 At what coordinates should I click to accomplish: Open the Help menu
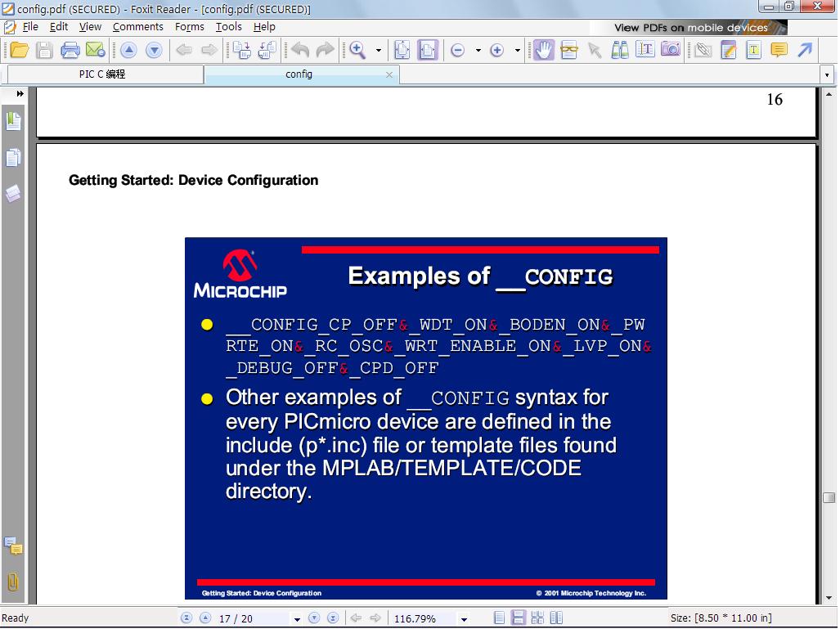coord(264,26)
